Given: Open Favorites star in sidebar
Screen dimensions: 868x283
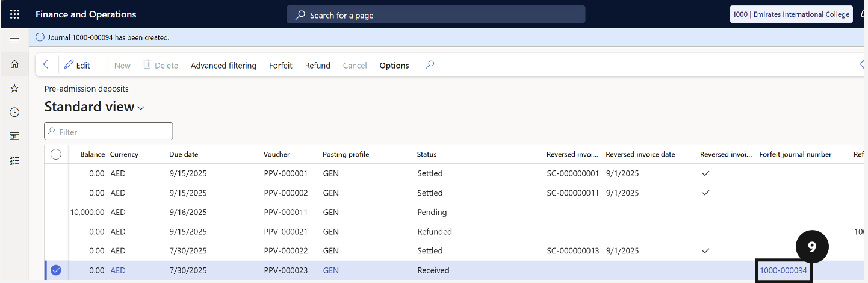Looking at the screenshot, I should 14,88.
